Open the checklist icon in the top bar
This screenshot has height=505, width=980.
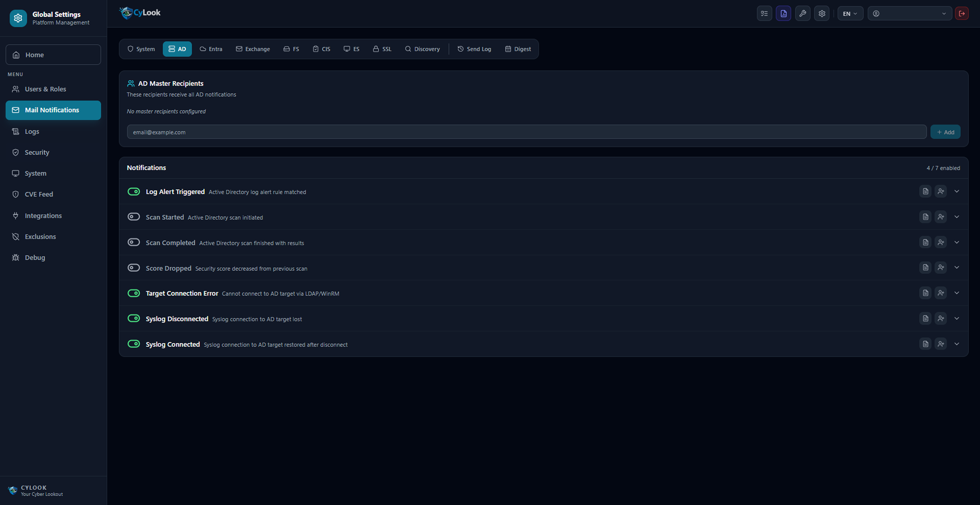tap(764, 14)
